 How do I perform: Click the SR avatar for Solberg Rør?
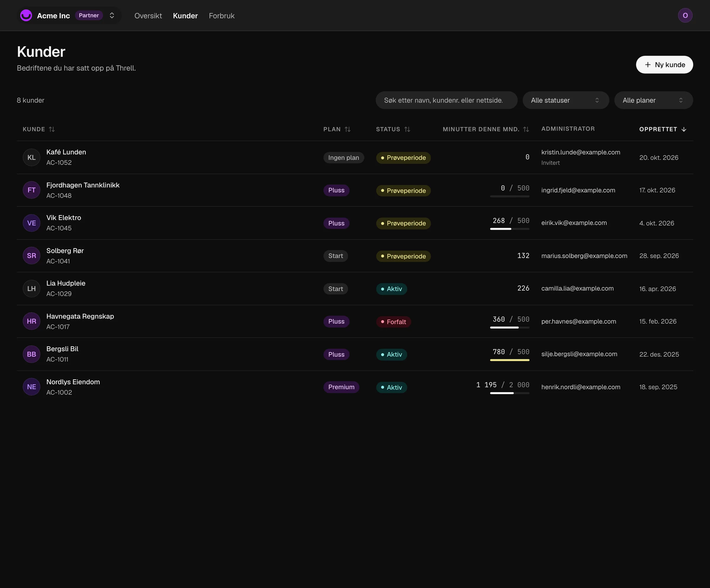(x=31, y=256)
